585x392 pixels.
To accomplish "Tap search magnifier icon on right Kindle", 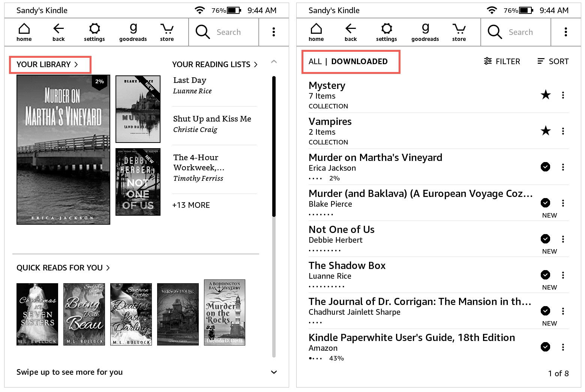I will pos(495,32).
